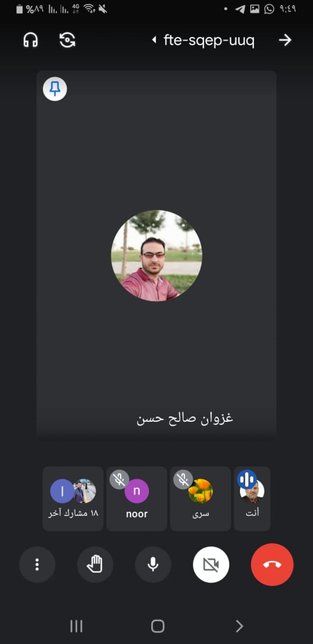Expand meeting details via fte-sqep-uuq code
313x644 pixels.
(x=209, y=40)
